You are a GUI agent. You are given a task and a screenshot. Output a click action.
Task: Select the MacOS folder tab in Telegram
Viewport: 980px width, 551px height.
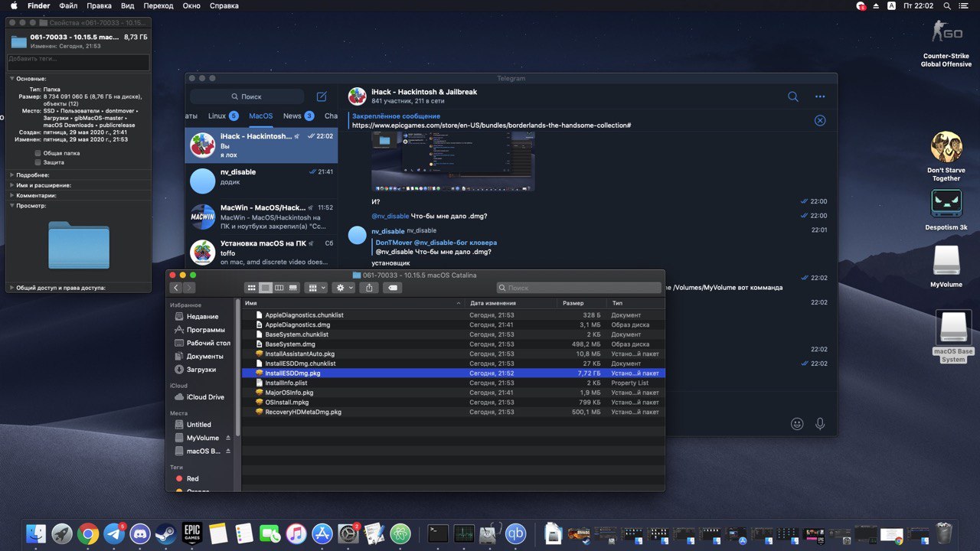pos(261,116)
